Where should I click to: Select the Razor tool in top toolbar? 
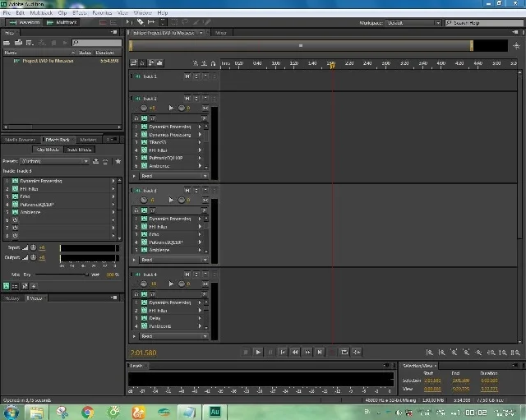(141, 22)
